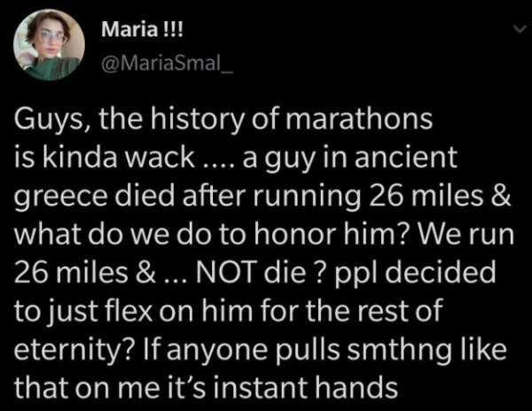
Task: Expand the tweet options chevron arrow
Action: pos(519,30)
